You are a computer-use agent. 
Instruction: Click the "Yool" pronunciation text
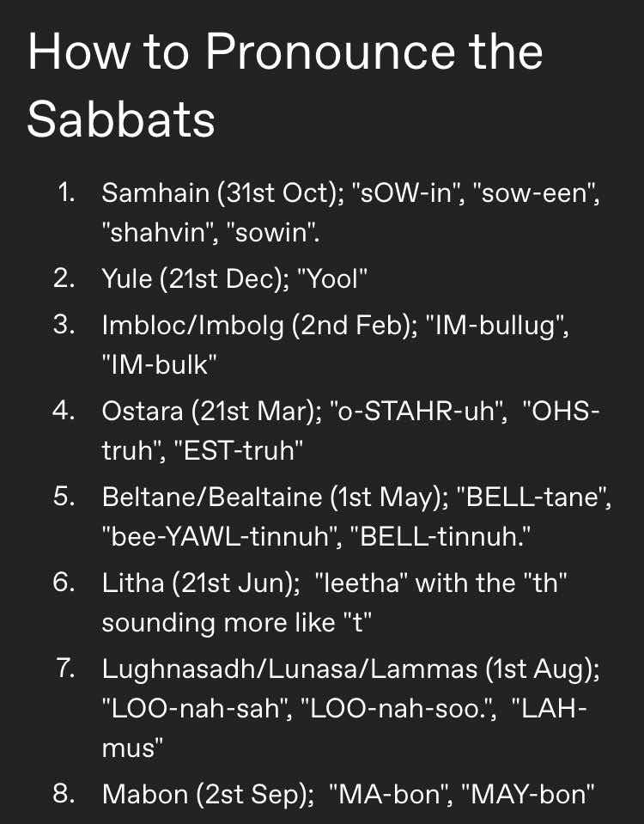point(332,278)
